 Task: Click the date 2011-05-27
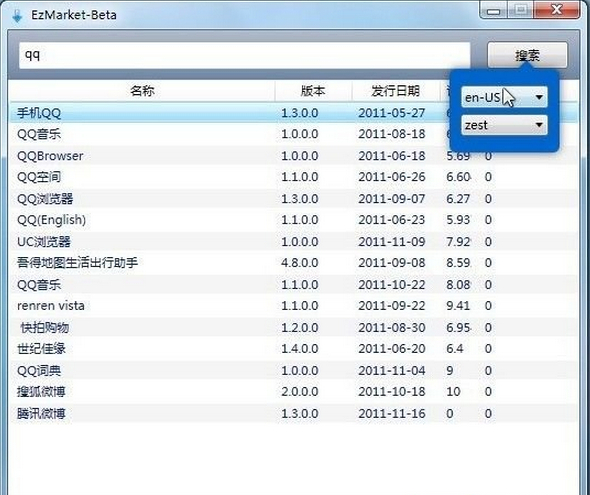coord(392,113)
